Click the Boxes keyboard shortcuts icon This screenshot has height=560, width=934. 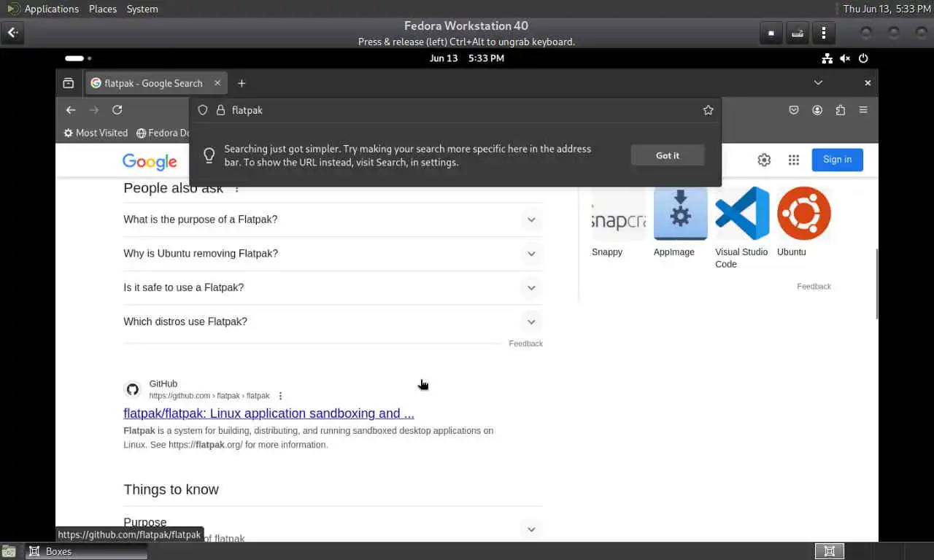pyautogui.click(x=798, y=33)
